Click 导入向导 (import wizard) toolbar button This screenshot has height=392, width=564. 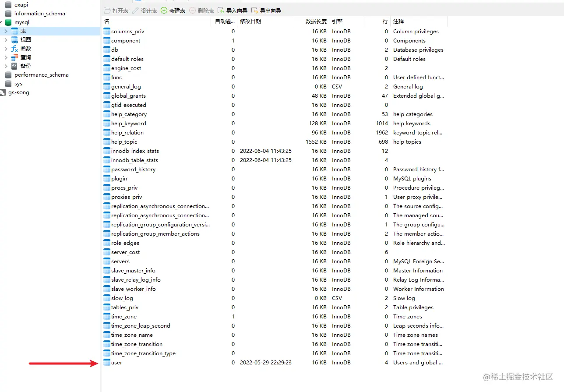(233, 11)
